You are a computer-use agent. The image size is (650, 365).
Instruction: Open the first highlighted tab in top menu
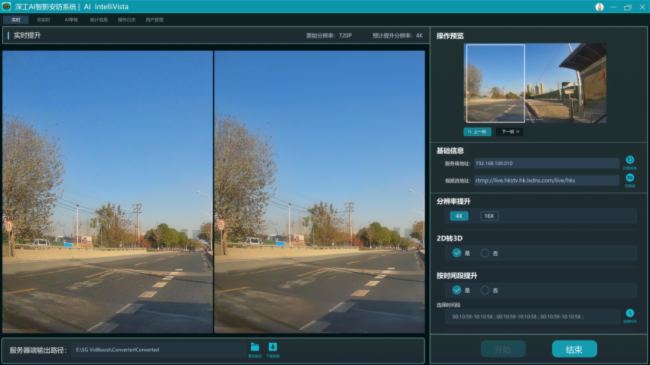(16, 19)
